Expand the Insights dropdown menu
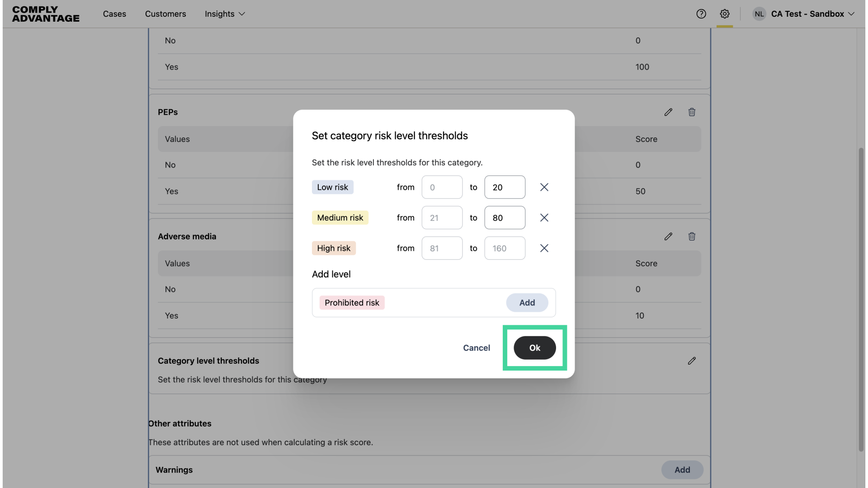Image resolution: width=868 pixels, height=488 pixels. pos(225,14)
